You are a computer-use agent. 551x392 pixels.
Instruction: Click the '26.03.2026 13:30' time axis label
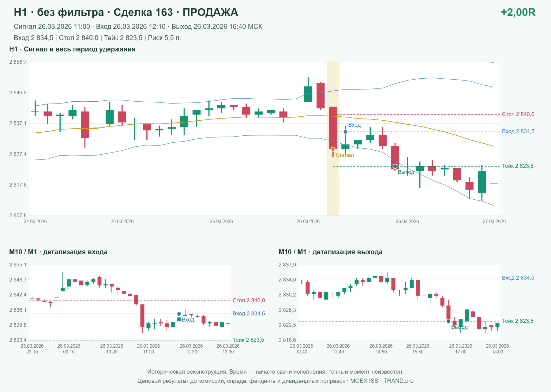[228, 349]
